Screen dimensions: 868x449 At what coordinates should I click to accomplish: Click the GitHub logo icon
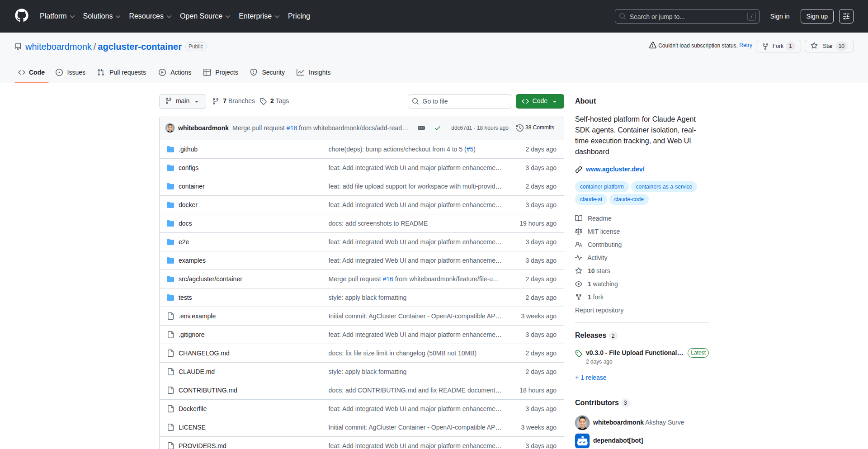[x=21, y=16]
